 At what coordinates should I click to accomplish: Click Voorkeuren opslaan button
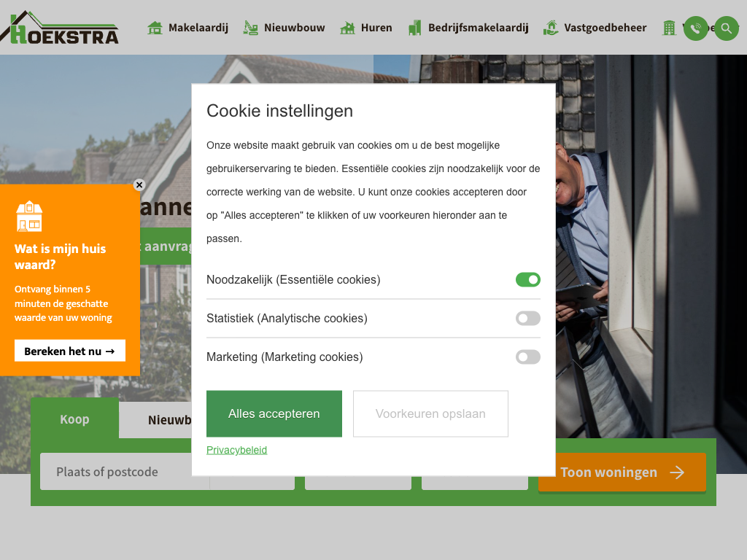pyautogui.click(x=430, y=414)
